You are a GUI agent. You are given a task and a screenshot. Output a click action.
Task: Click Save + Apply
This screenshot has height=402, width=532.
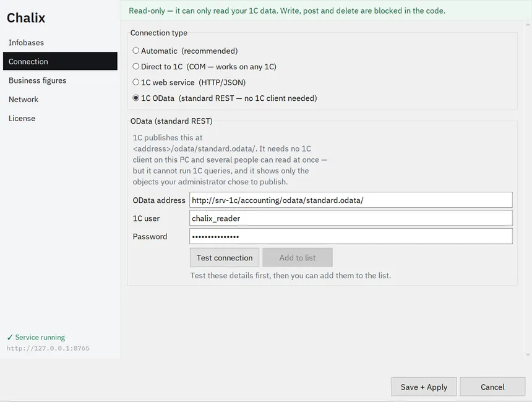click(424, 387)
